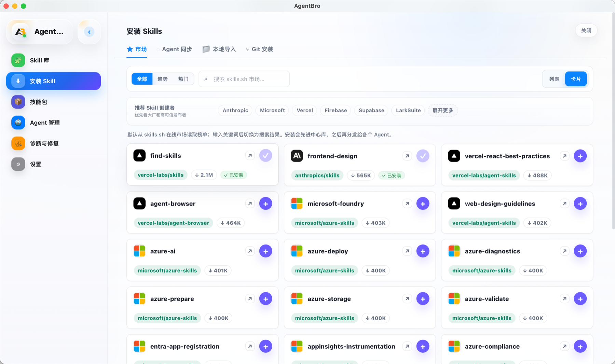
Task: Open frontend-design external link icon
Action: tap(407, 156)
